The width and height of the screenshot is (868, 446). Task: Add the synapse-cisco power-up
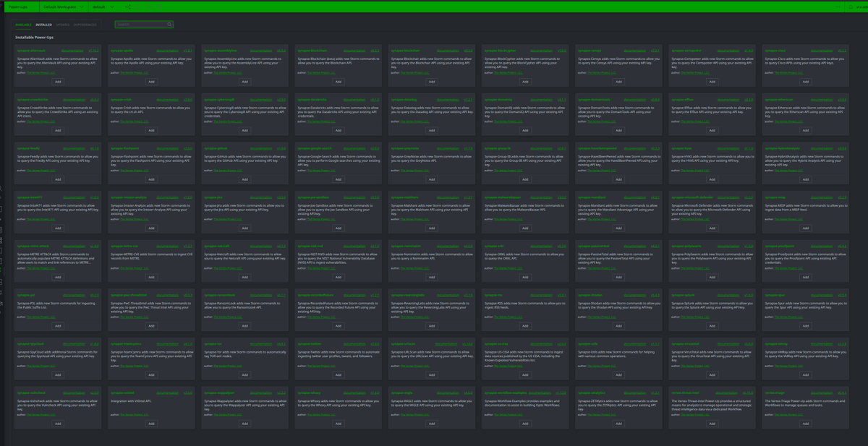tap(805, 82)
